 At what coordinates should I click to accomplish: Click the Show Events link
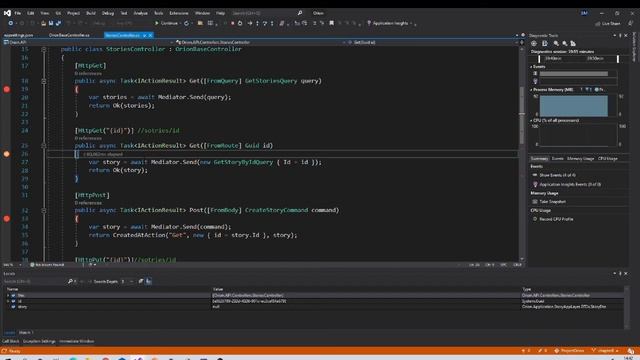(557, 175)
